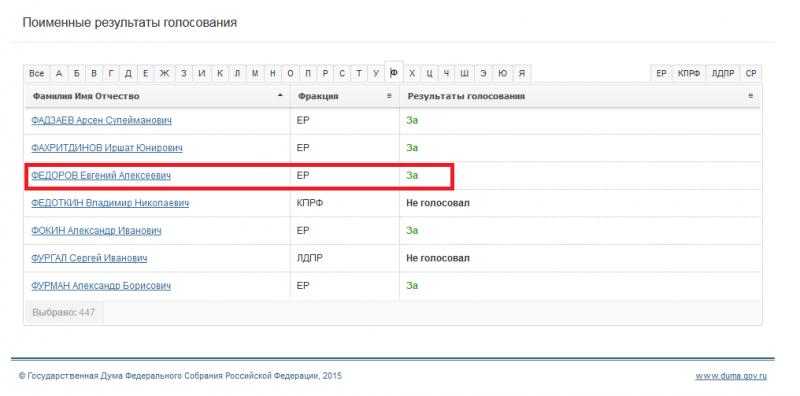Open the Результаты голосования column filter icon
The image size is (800, 396).
751,96
